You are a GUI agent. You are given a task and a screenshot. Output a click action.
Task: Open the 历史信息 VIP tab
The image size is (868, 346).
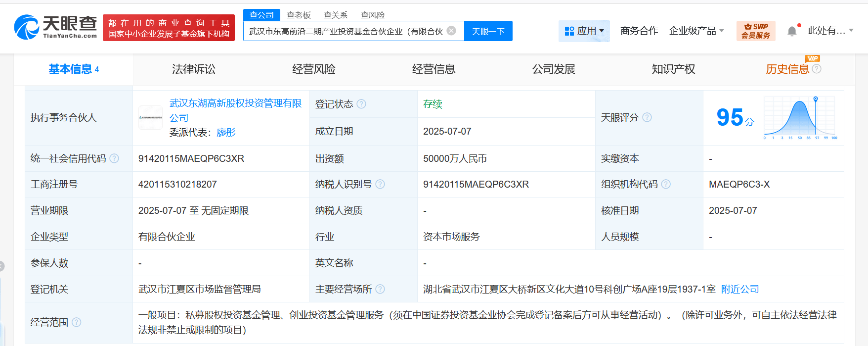[787, 69]
